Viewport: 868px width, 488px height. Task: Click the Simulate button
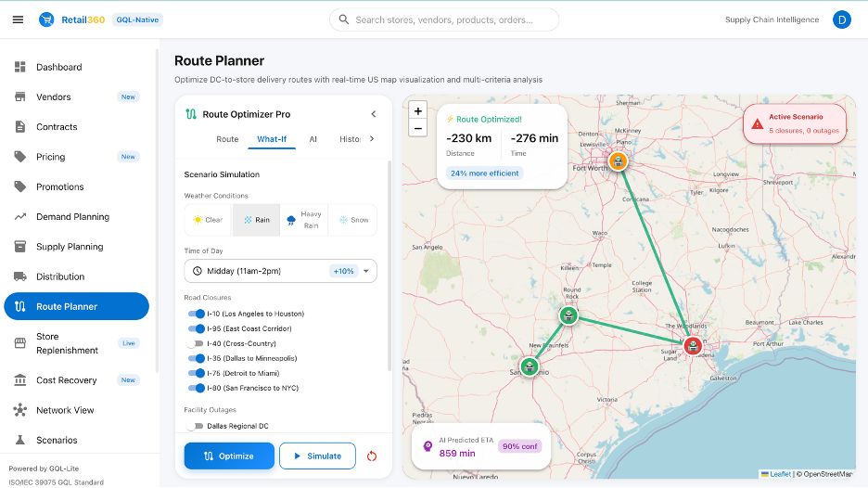point(317,456)
